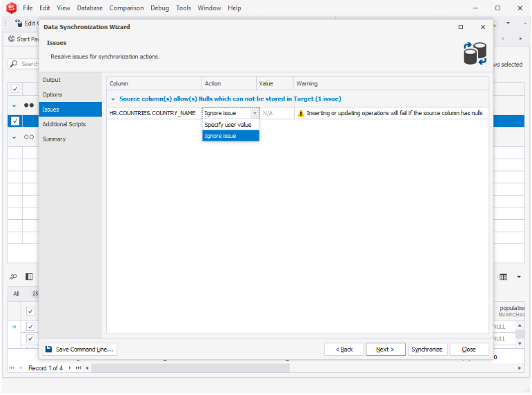Click the yellow warning triangle icon
This screenshot has height=395, width=532.
click(x=300, y=113)
